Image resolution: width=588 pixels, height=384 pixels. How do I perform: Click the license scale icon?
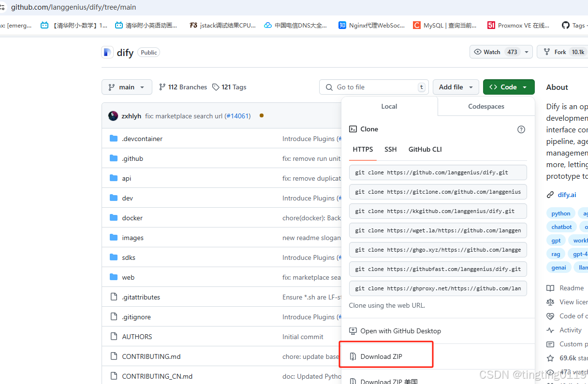click(550, 302)
